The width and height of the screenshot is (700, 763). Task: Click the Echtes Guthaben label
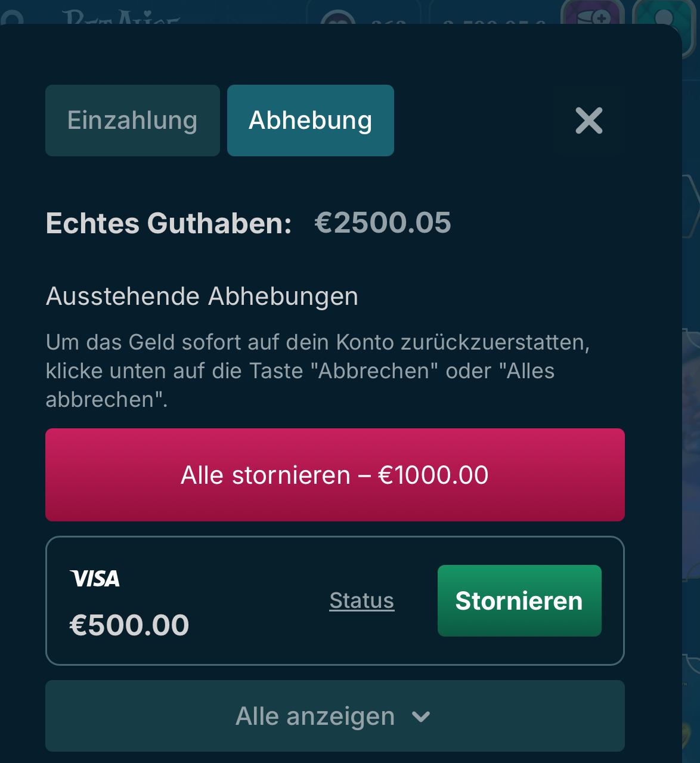pyautogui.click(x=168, y=223)
